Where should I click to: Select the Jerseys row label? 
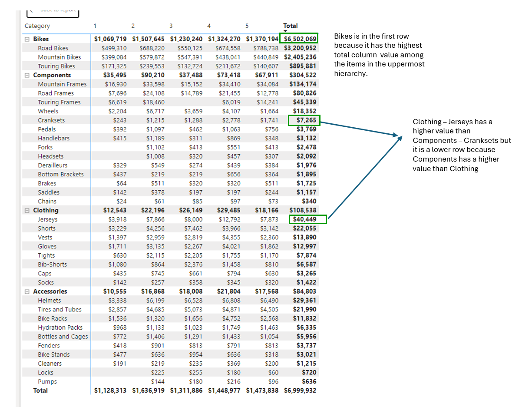coord(47,219)
